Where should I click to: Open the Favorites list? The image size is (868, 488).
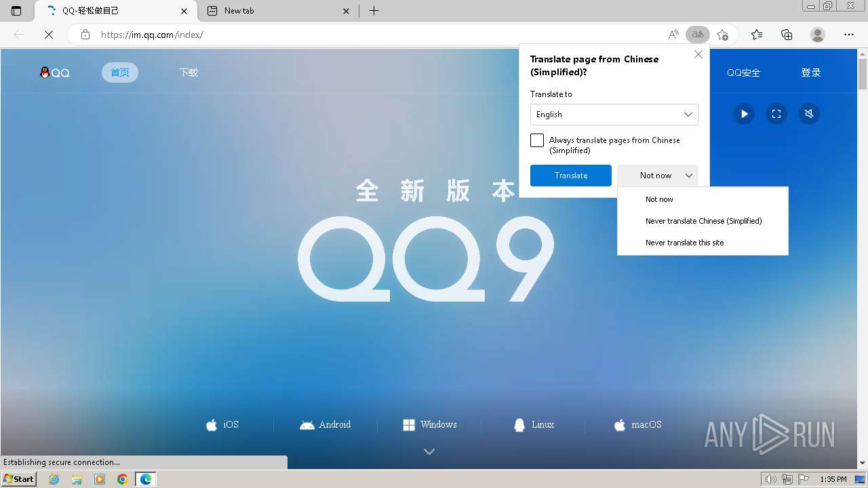pos(757,35)
